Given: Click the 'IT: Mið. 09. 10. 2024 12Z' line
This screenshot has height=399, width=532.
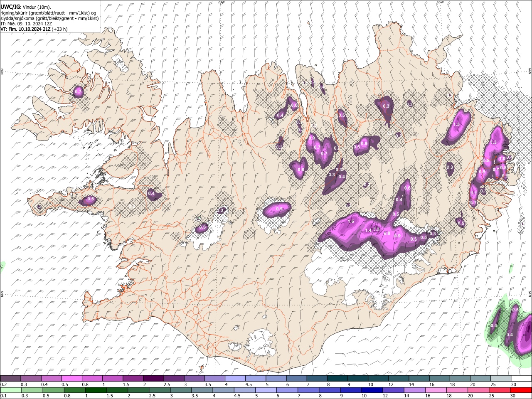Looking at the screenshot, I should (26, 24).
